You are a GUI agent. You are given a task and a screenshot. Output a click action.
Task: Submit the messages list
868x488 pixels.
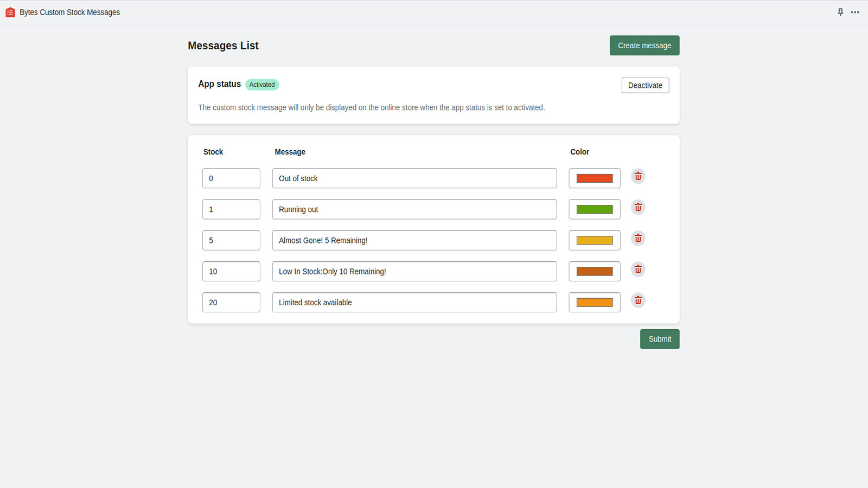click(660, 339)
